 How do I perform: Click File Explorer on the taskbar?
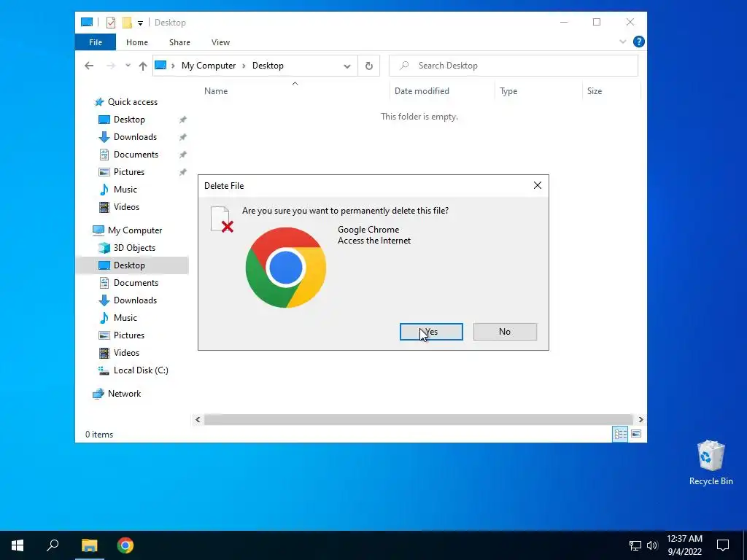[89, 545]
